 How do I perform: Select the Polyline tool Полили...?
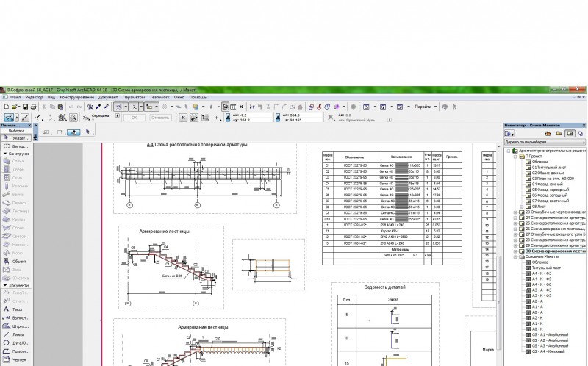pos(15,351)
